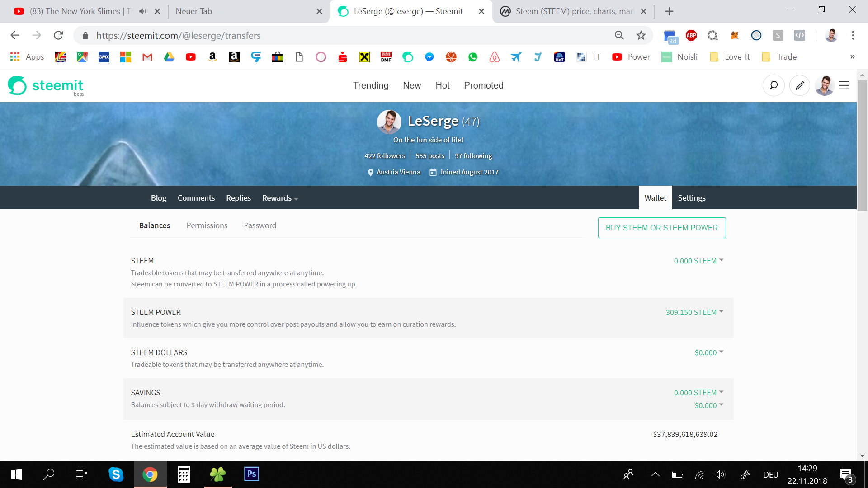Expand the STEEM POWER balance dropdown
Image resolution: width=868 pixels, height=488 pixels.
[722, 312]
